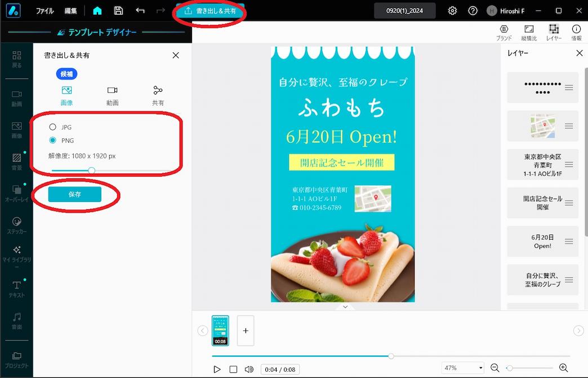The width and height of the screenshot is (588, 378).
Task: Open the 縦横比 (Aspect ratio) panel
Action: click(x=528, y=32)
